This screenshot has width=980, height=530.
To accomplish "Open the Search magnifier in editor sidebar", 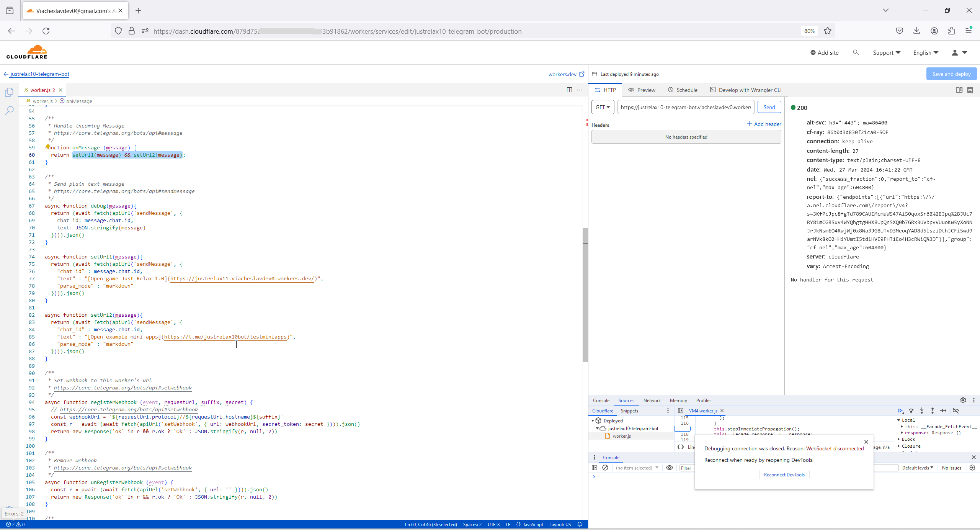I will click(x=9, y=111).
